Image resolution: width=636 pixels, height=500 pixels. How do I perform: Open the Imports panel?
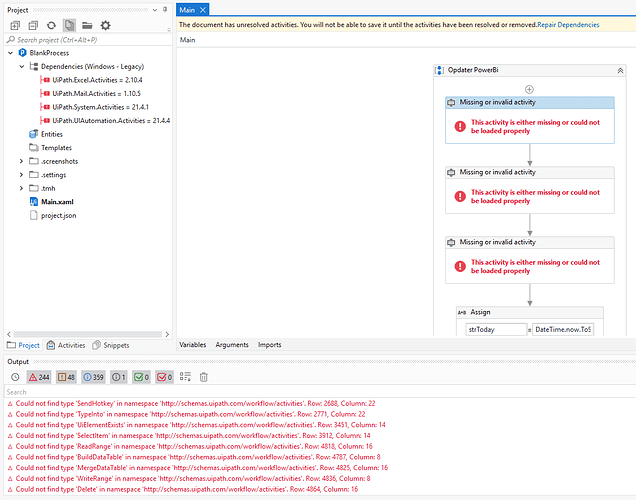pos(270,345)
